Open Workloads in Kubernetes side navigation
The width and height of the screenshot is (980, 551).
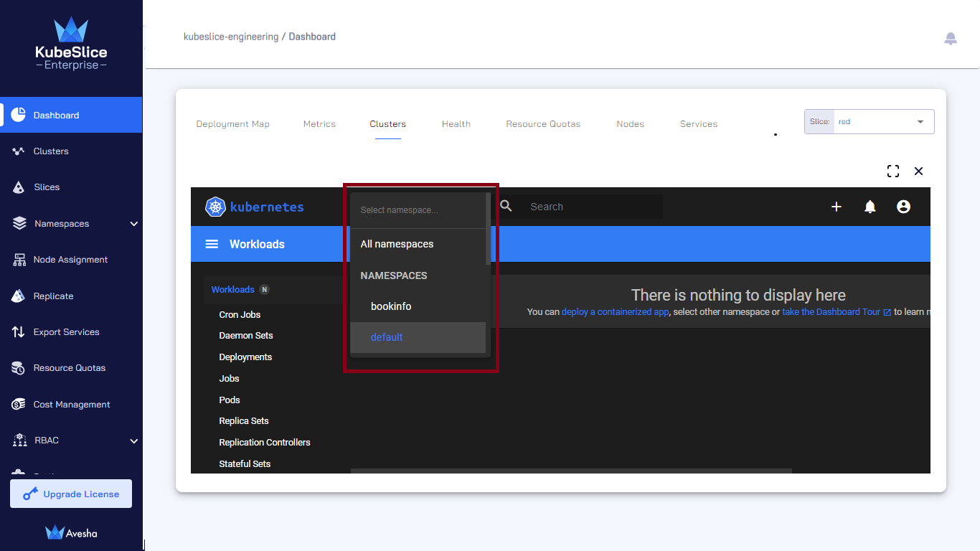coord(232,290)
